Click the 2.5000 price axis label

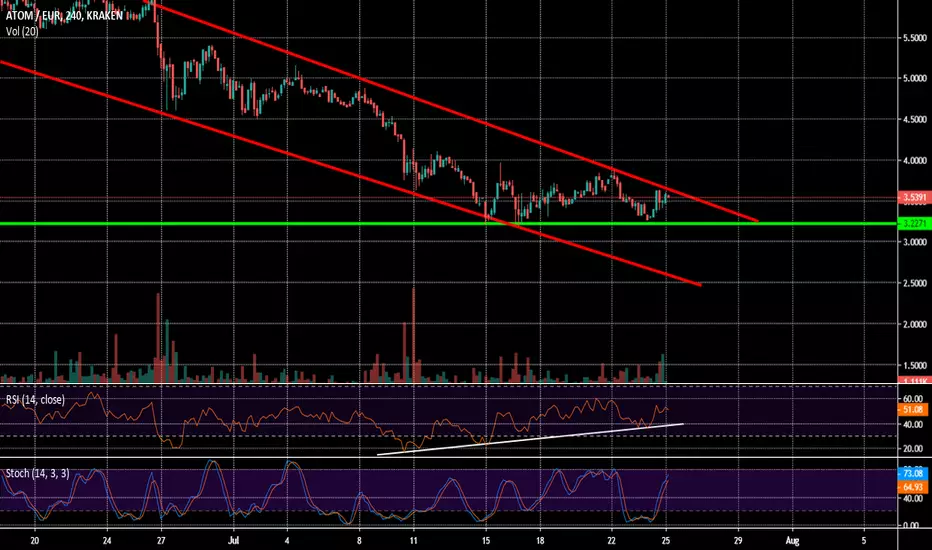(915, 283)
